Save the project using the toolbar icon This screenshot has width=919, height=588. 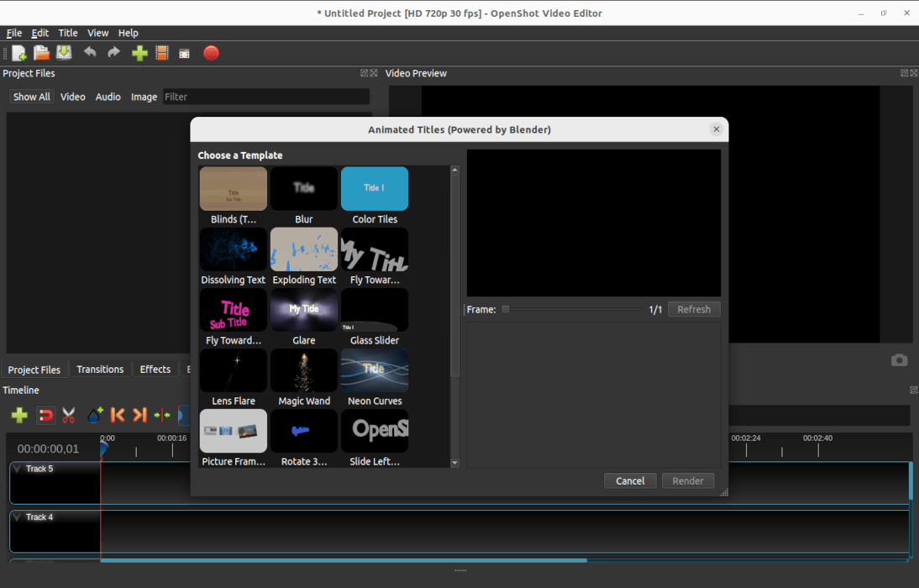(x=64, y=52)
